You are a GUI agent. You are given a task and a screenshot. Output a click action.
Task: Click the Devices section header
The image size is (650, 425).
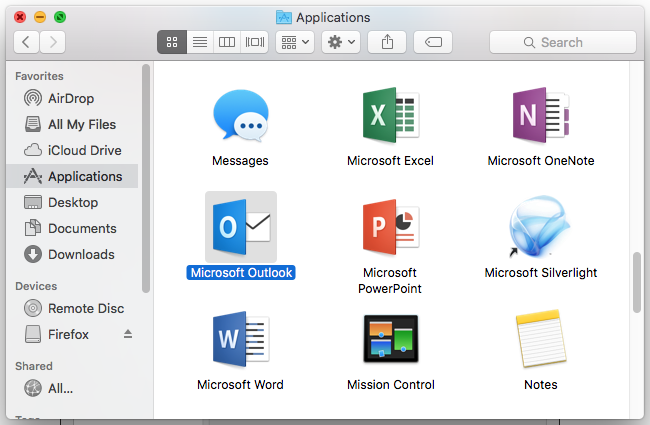[x=36, y=286]
